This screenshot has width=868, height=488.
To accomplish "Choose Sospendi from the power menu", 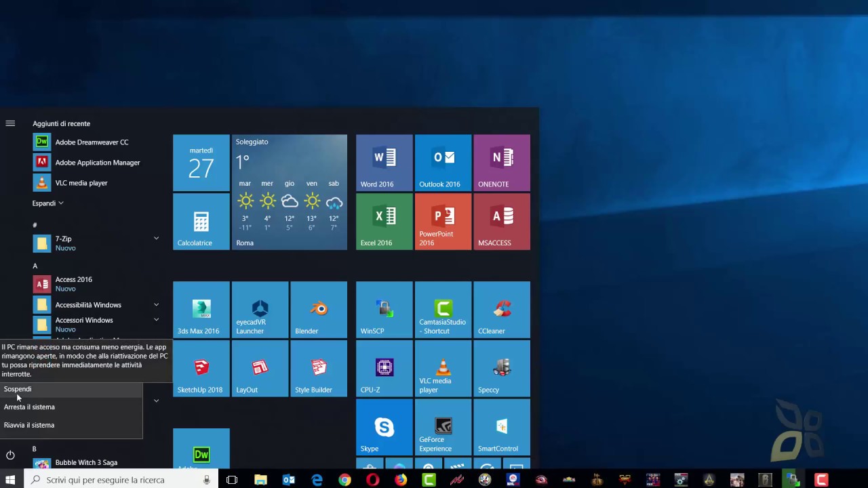I will click(71, 389).
